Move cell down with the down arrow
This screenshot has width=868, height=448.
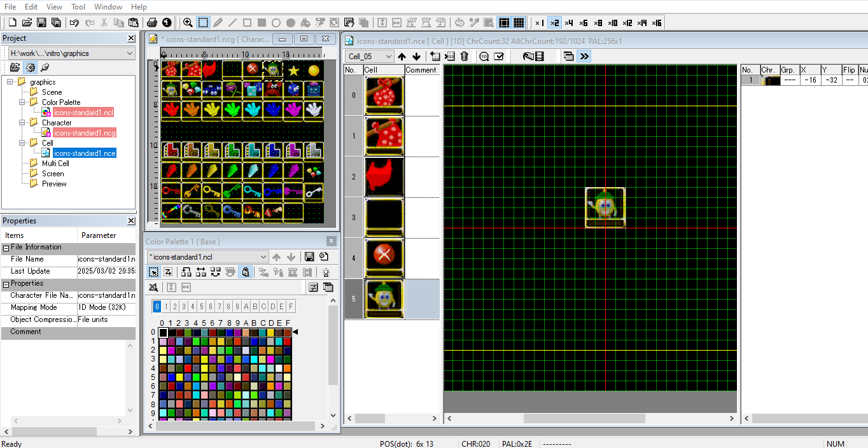click(x=416, y=57)
